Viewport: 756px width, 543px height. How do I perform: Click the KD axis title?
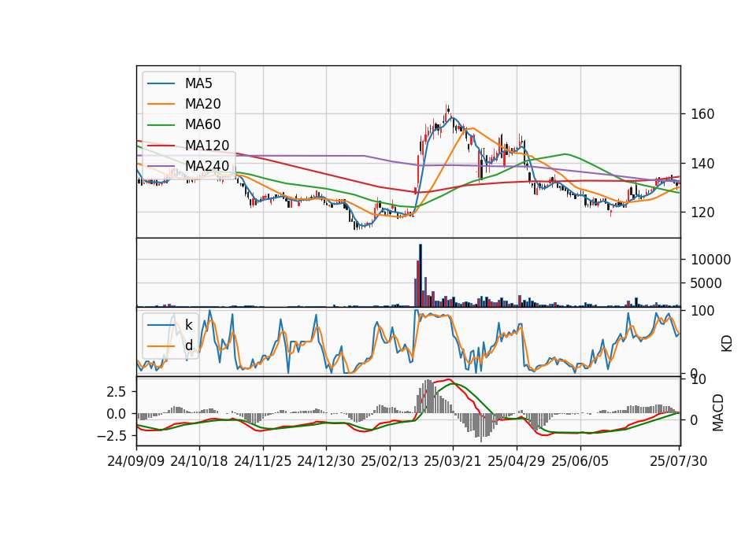[727, 343]
